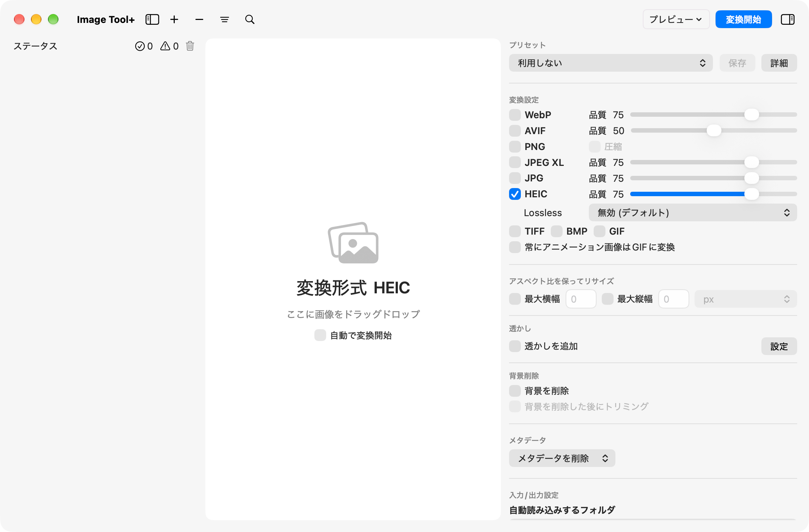Toggle the right settings panel icon
Viewport: 809px width, 532px height.
(788, 20)
